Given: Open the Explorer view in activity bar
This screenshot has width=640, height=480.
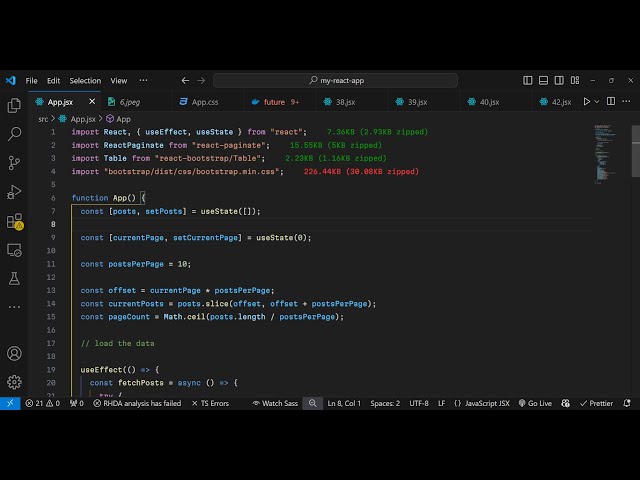Looking at the screenshot, I should [x=14, y=105].
